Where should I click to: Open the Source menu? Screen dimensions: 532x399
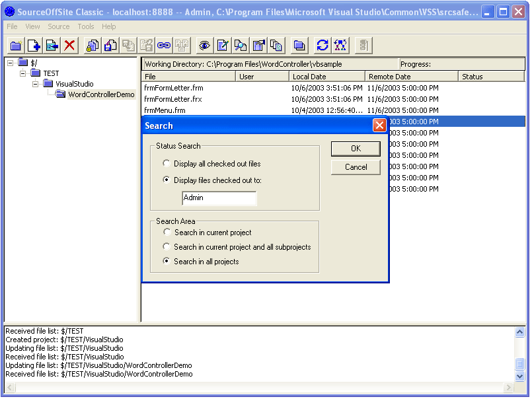58,26
